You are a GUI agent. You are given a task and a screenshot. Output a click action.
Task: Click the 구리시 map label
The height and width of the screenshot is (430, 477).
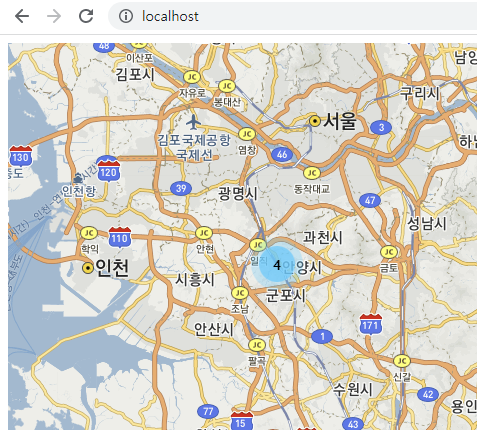pos(420,93)
